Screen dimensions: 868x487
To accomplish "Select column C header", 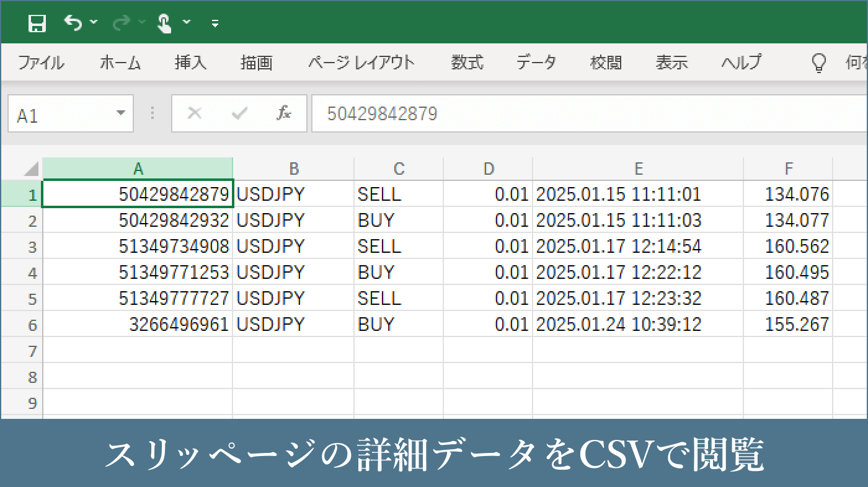I will point(399,169).
